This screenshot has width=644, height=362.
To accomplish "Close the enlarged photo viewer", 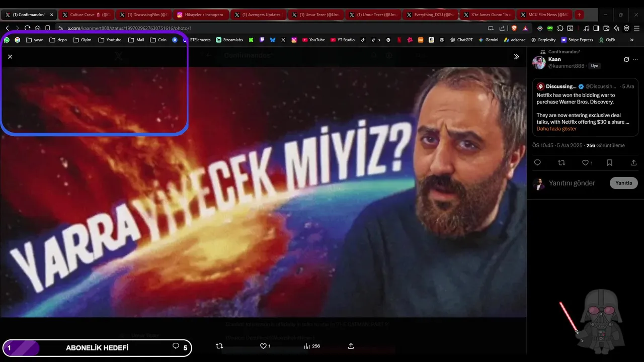I will click(10, 57).
